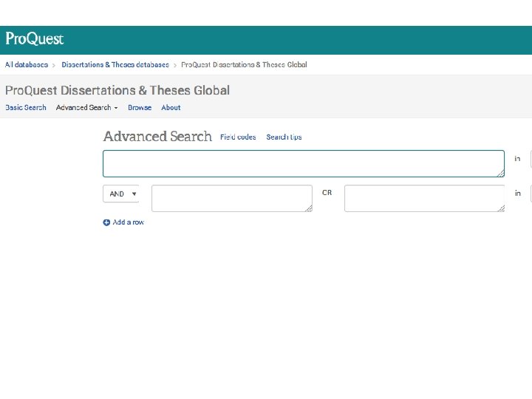This screenshot has height=399, width=532.
Task: Click the second row left search box
Action: (232, 199)
